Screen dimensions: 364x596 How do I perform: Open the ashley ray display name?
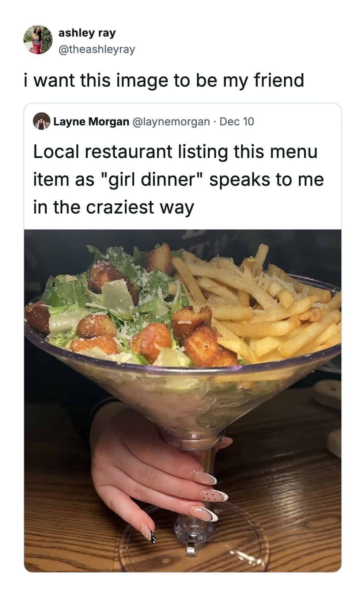click(87, 33)
